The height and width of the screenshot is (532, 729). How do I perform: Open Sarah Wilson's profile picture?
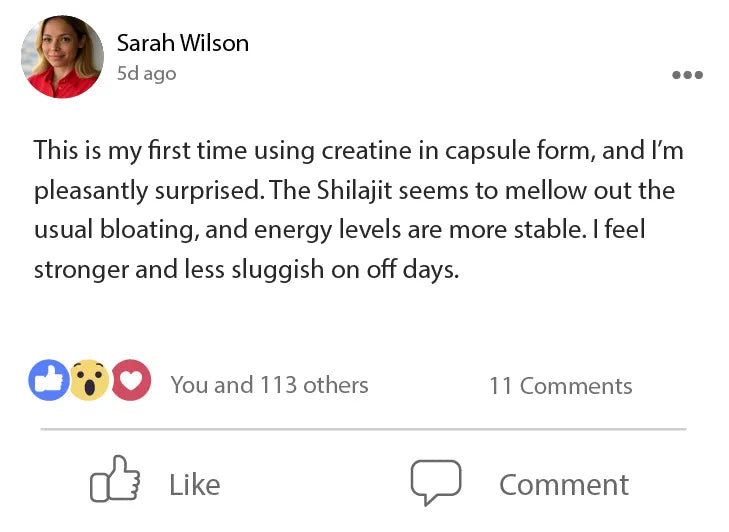(62, 56)
